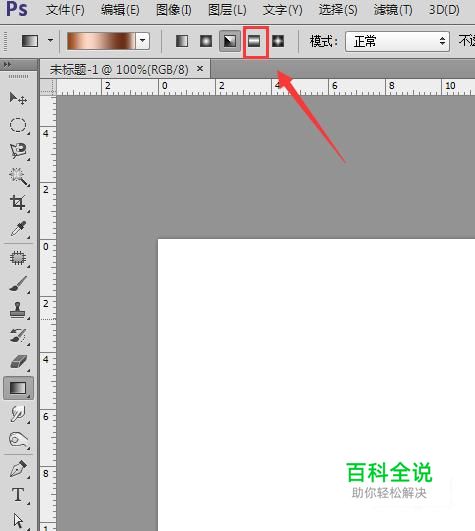Select the Magic Wand tool

pos(18,176)
